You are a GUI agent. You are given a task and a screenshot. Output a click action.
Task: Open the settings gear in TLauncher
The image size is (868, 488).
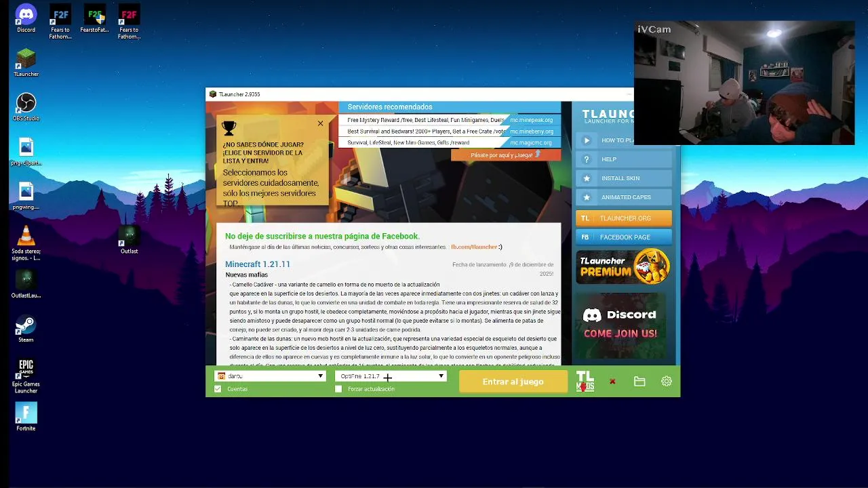(667, 382)
